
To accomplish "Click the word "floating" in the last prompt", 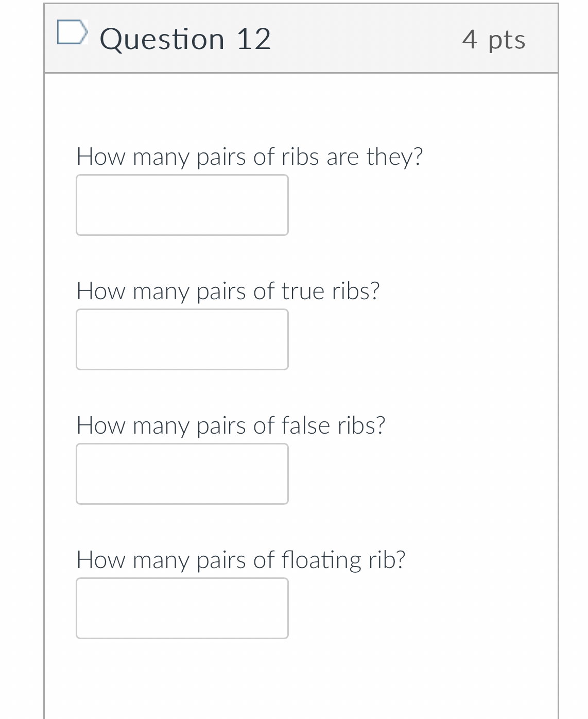I will (x=322, y=560).
